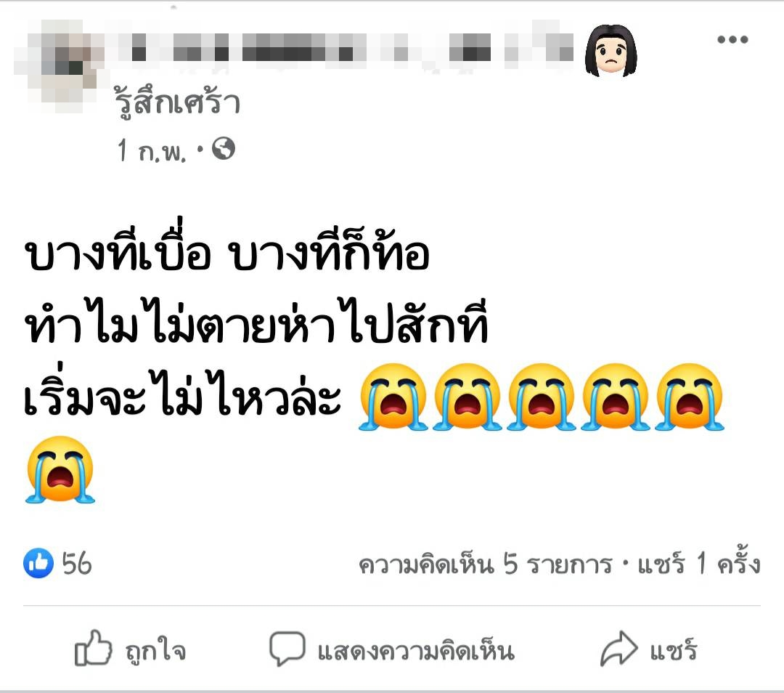Viewport: 784px width, 693px height.
Task: Click the sad face feeling emoji
Action: 611,51
